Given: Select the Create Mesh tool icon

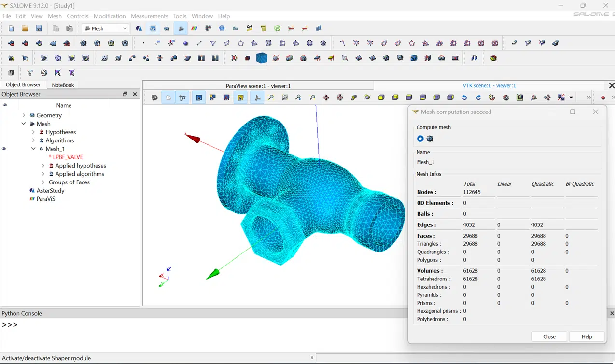Looking at the screenshot, I should click(x=11, y=43).
